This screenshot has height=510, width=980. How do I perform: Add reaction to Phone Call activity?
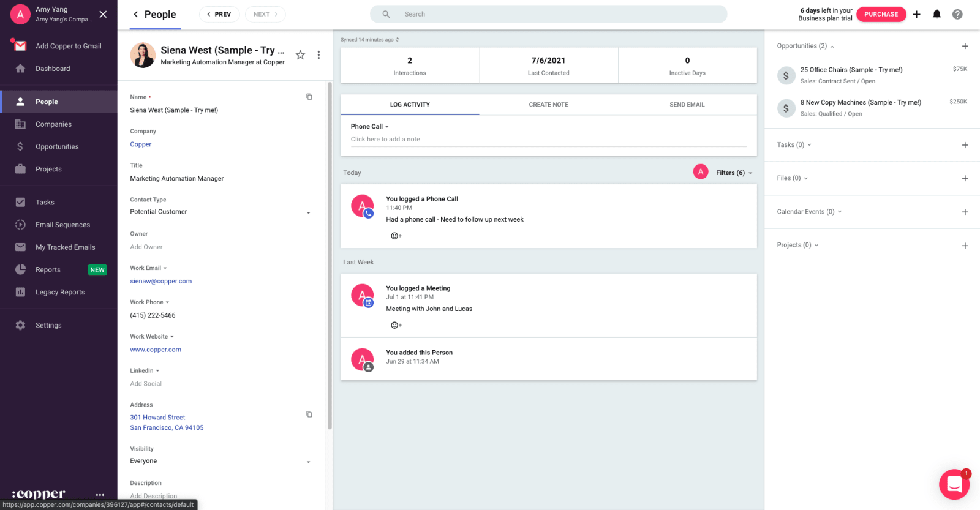(x=396, y=236)
